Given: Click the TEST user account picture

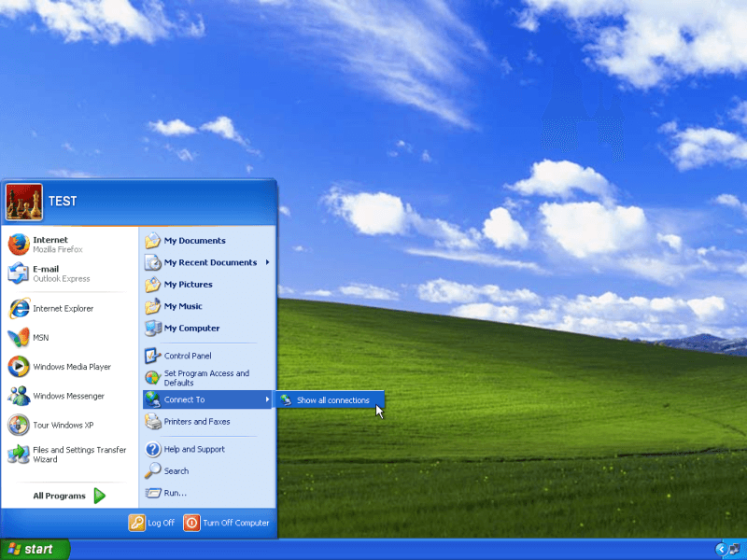Looking at the screenshot, I should (x=23, y=202).
